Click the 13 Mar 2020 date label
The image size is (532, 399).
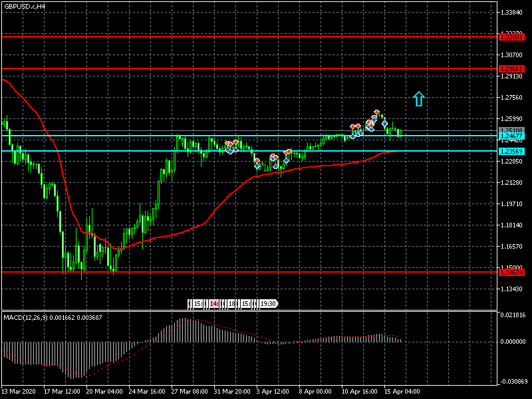[x=20, y=392]
